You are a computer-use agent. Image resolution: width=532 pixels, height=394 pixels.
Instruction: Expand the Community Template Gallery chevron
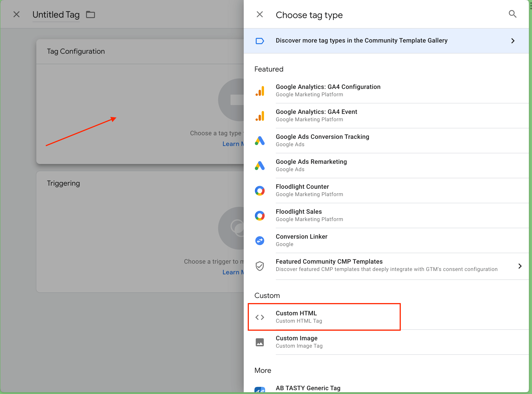[x=513, y=41]
